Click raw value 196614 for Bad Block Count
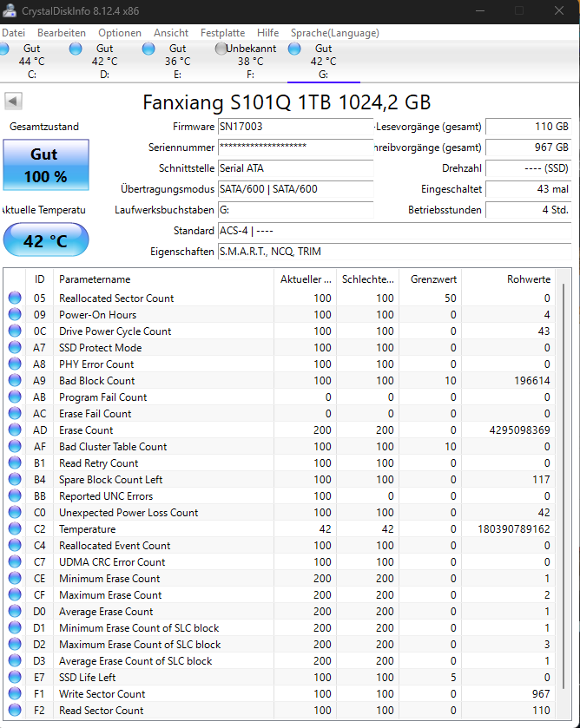This screenshot has height=728, width=580. 531,381
